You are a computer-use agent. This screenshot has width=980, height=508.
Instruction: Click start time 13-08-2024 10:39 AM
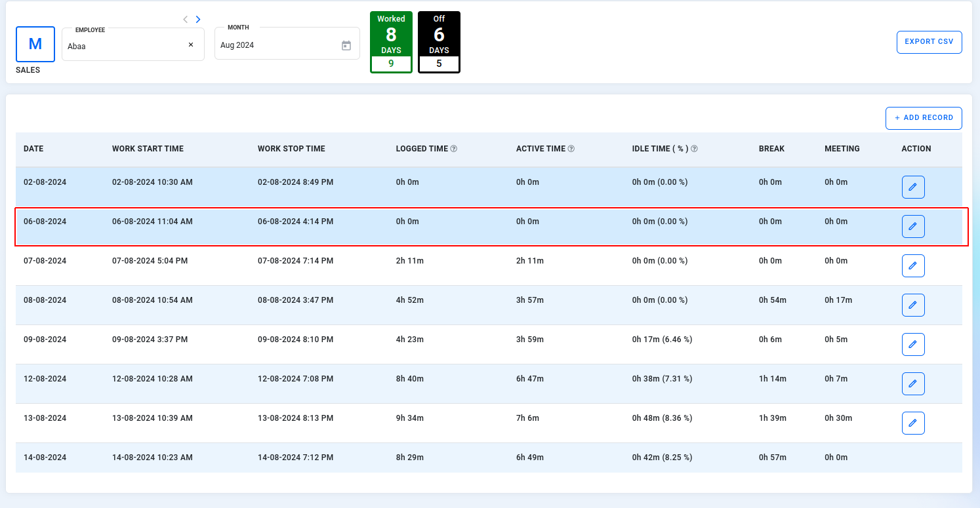pyautogui.click(x=152, y=418)
